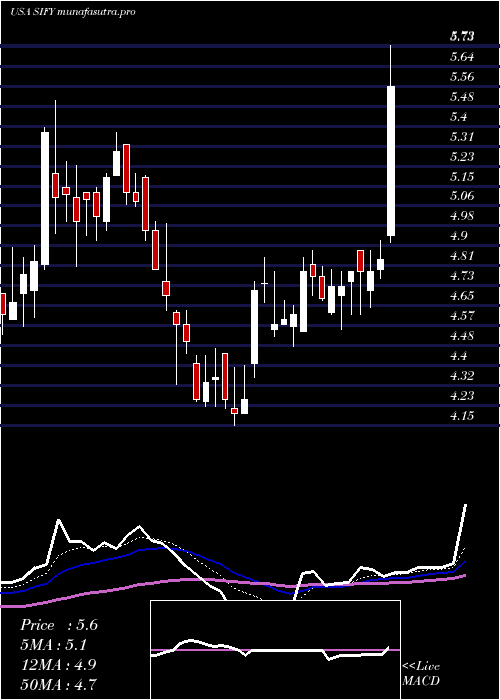Click the 4.23 price axis label
The height and width of the screenshot is (700, 500).
point(462,396)
